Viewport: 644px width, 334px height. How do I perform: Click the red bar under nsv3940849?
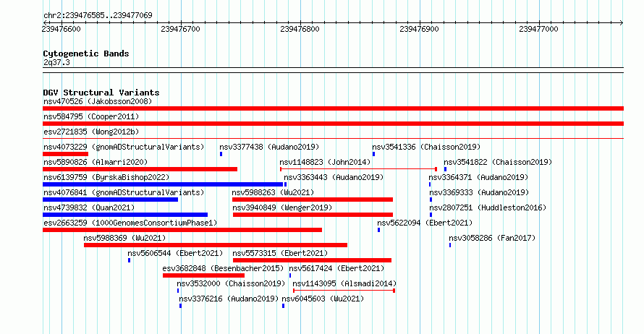point(313,215)
